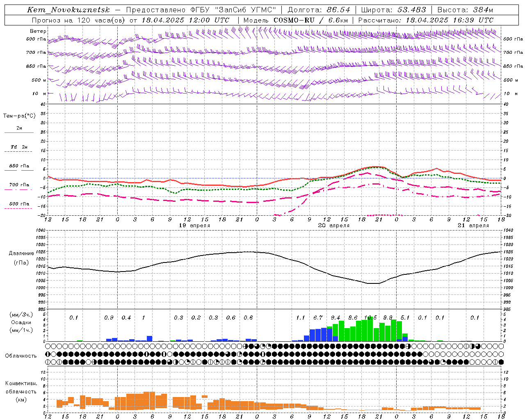Click the 'Ветер' wind panel label
Screen dimensions: 525x420
(x=38, y=31)
